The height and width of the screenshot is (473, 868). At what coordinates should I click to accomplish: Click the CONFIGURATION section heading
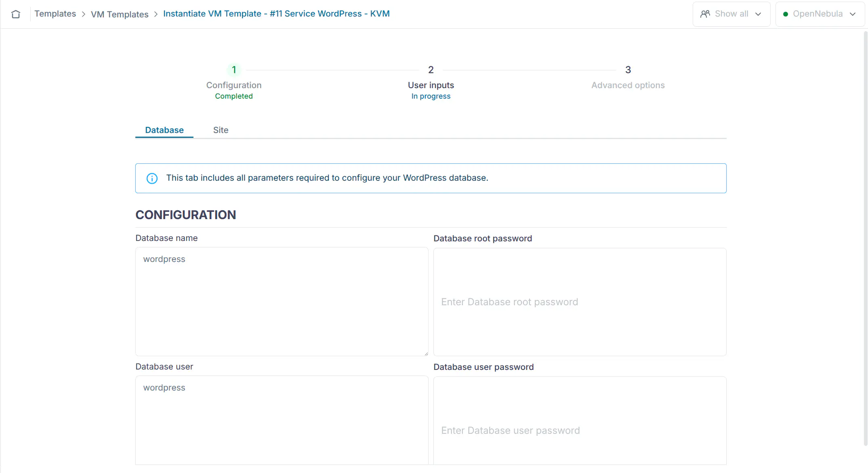click(x=186, y=215)
